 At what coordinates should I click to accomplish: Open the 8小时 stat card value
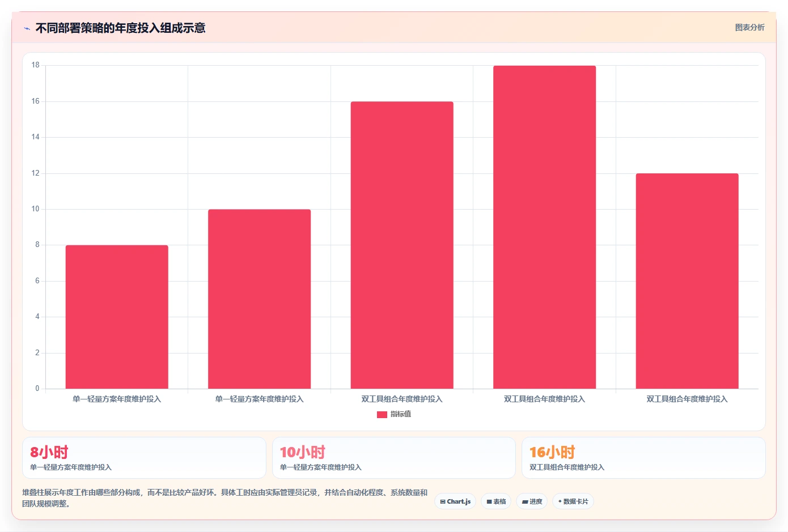[49, 452]
